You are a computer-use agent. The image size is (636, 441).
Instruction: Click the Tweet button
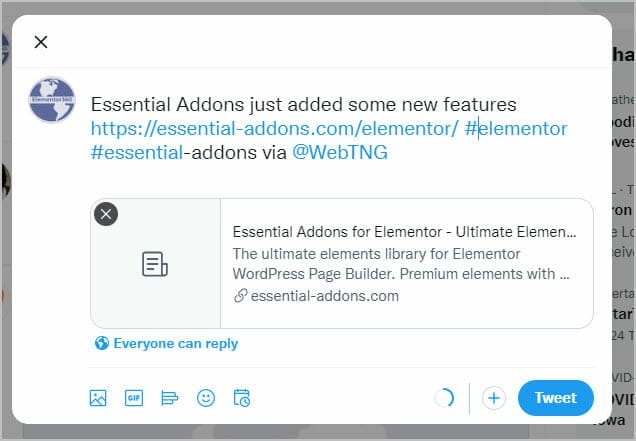[x=556, y=398]
